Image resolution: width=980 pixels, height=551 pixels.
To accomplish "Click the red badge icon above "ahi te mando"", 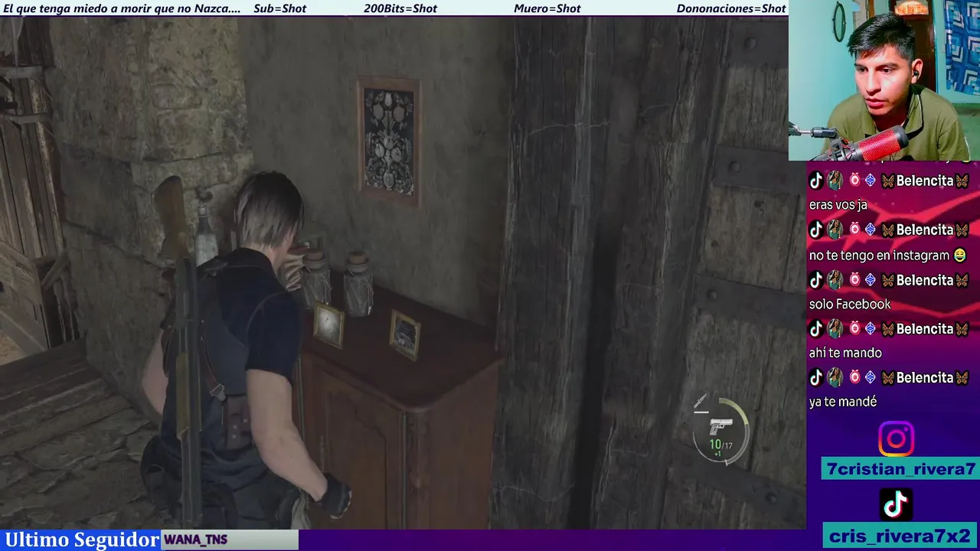I will [854, 328].
